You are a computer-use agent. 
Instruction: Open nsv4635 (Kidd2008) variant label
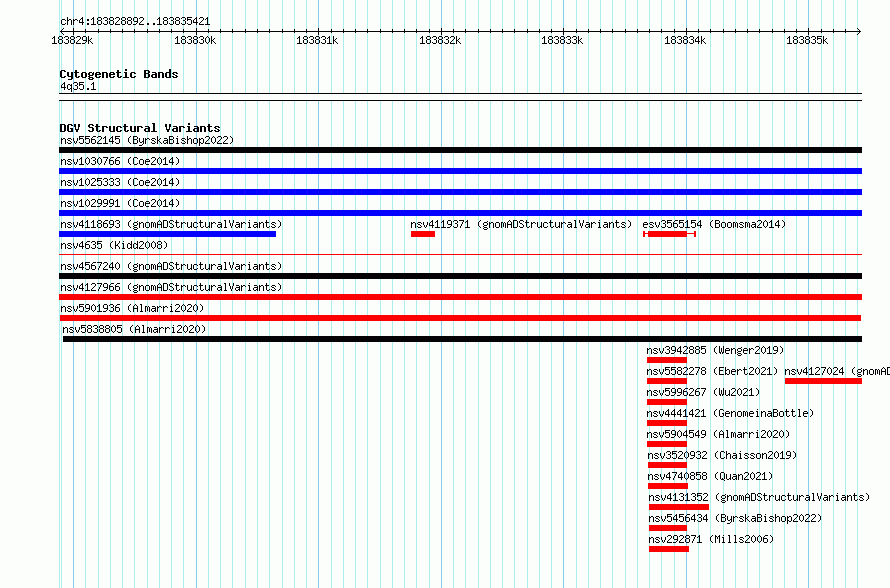[114, 245]
